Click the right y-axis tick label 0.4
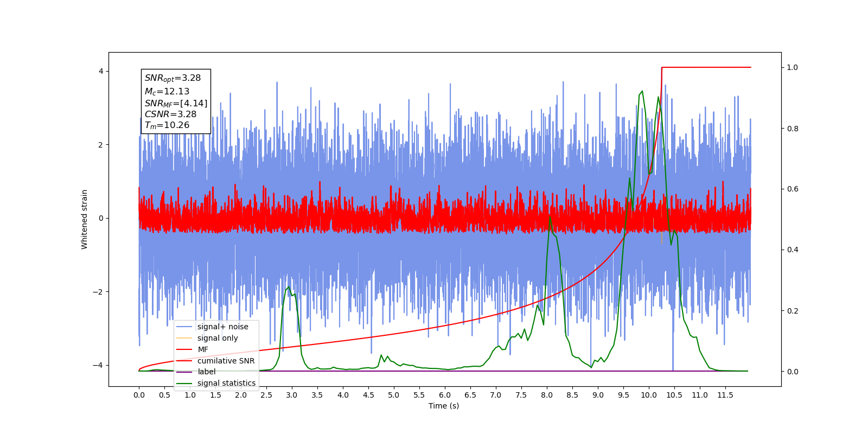Screen dimensions: 868x434 793,250
